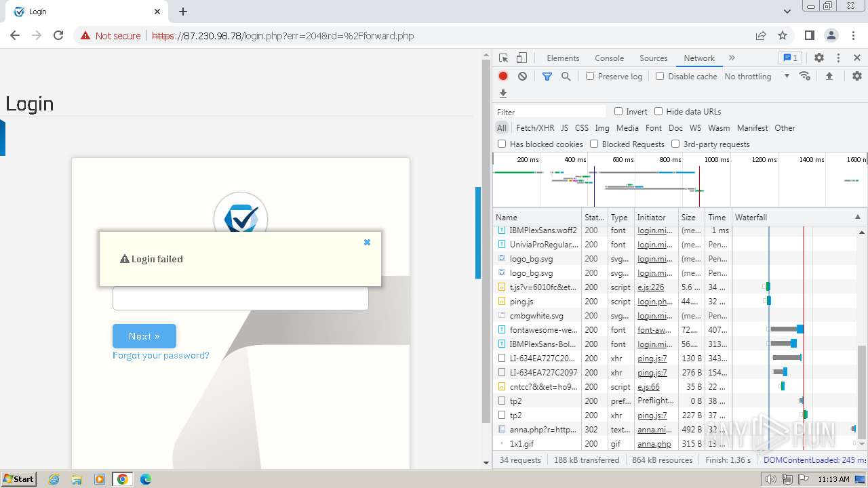Open DevTools customize three-dot menu
This screenshot has height=488, width=868.
click(838, 58)
